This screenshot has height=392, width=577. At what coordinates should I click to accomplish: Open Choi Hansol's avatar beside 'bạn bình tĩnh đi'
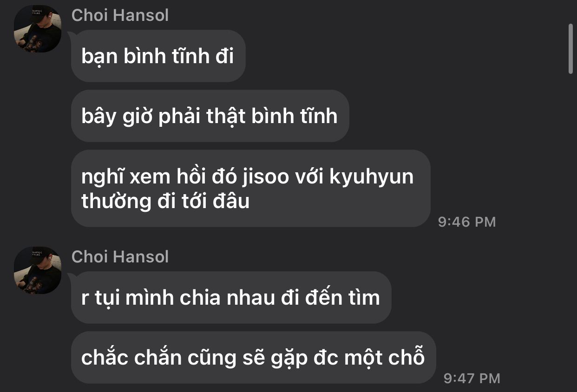[x=38, y=29]
